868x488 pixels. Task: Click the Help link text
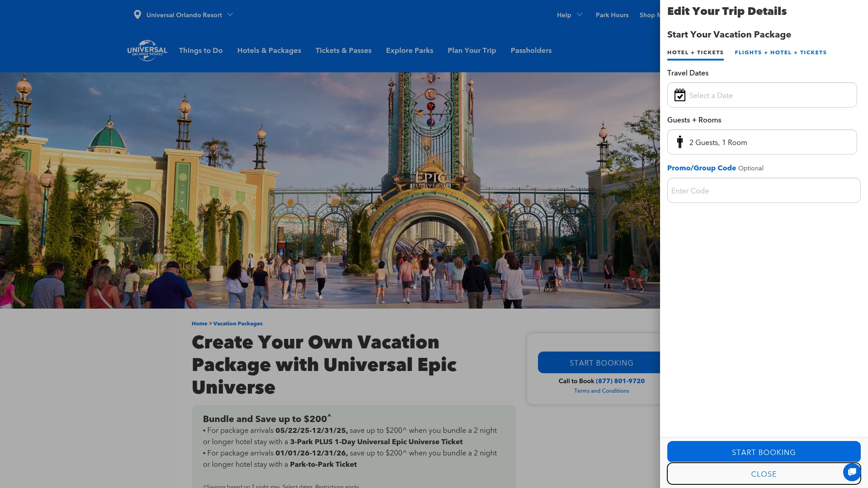pyautogui.click(x=564, y=15)
